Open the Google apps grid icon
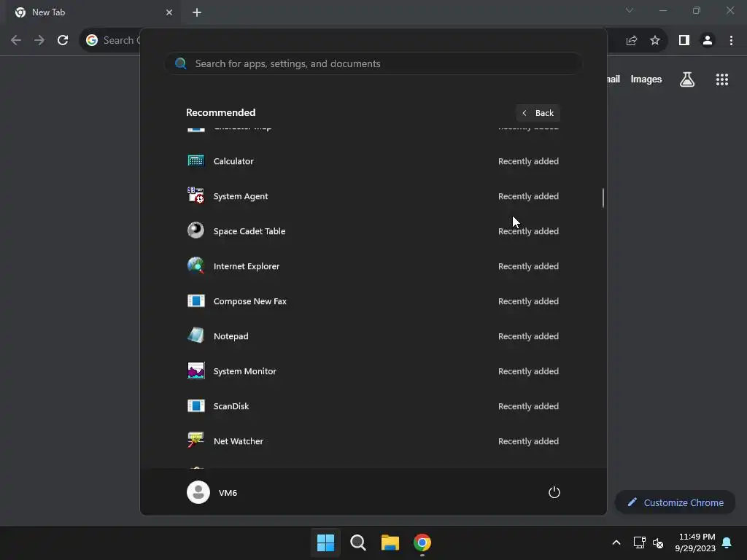This screenshot has width=747, height=560. (x=721, y=79)
